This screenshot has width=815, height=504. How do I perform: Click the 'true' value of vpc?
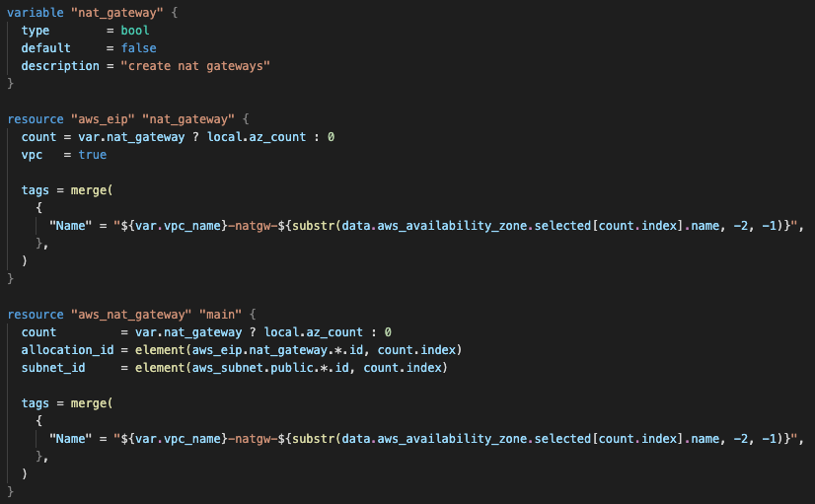click(93, 154)
